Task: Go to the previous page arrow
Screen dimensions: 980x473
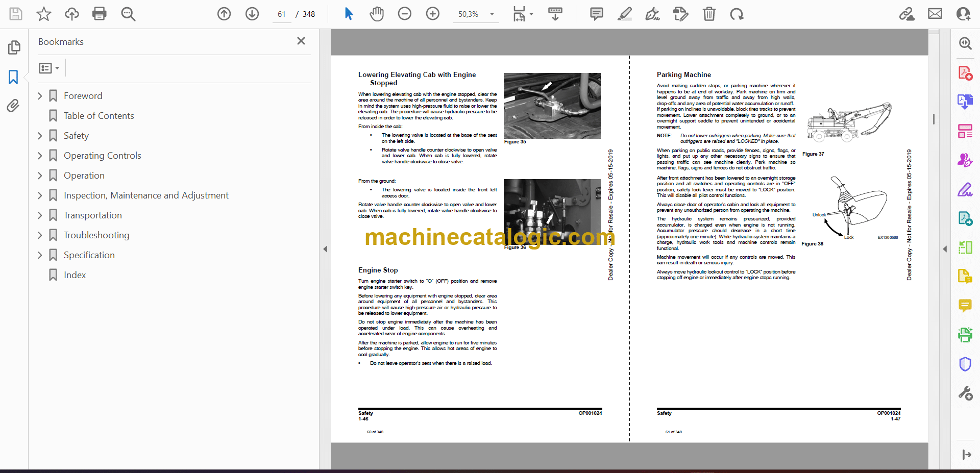Action: pyautogui.click(x=224, y=14)
